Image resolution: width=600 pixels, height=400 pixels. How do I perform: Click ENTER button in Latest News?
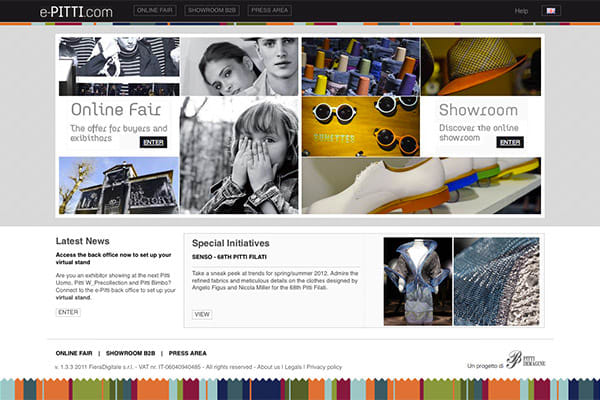click(68, 312)
